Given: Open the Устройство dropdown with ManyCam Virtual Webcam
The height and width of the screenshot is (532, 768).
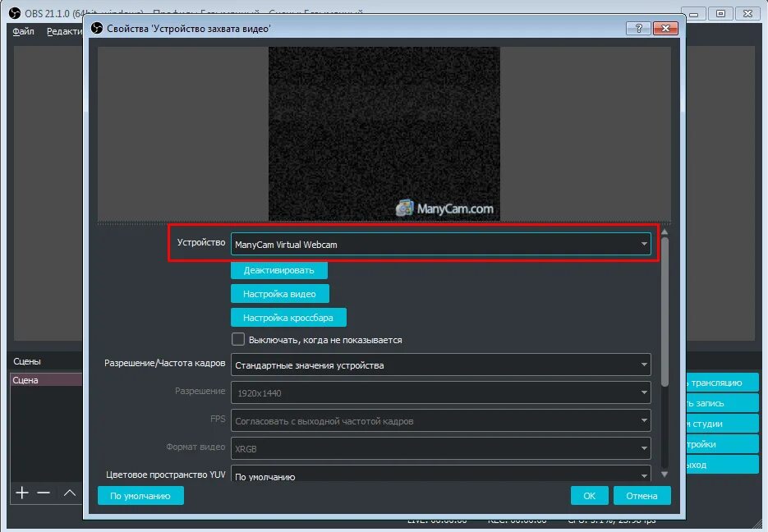Looking at the screenshot, I should (441, 244).
